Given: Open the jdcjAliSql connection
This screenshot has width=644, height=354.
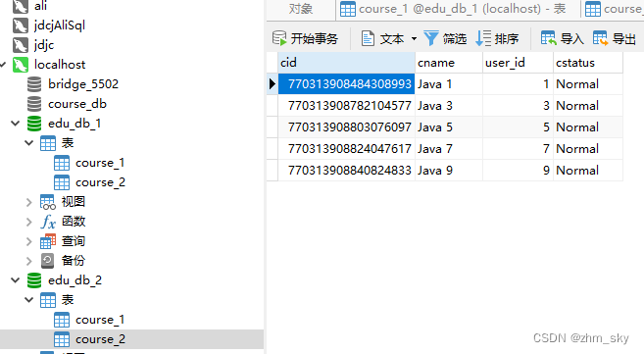Looking at the screenshot, I should pyautogui.click(x=60, y=25).
